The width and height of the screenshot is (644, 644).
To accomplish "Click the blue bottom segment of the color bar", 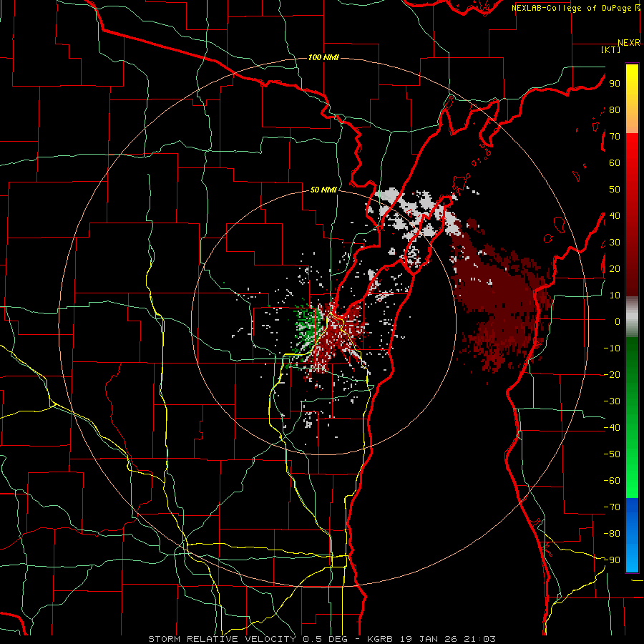I will coord(632,535).
